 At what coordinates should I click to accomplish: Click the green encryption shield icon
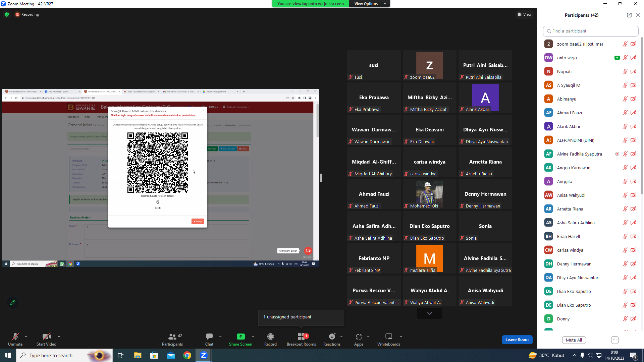click(x=7, y=14)
